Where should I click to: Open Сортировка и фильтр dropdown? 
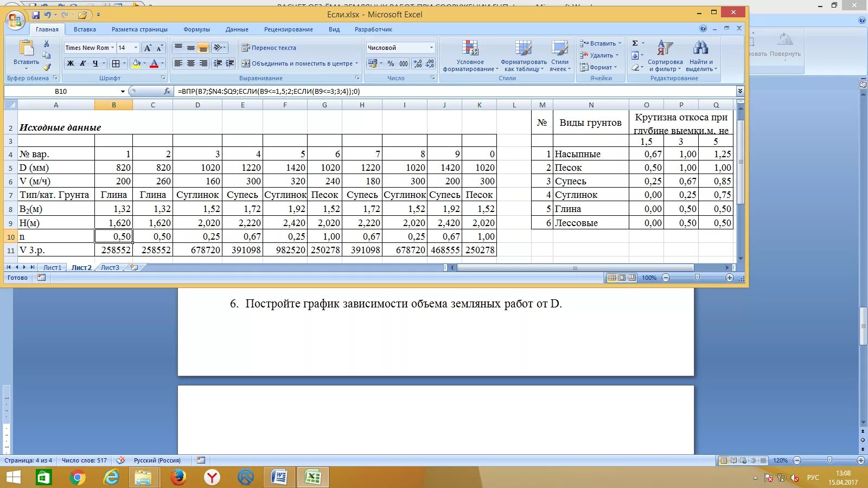coord(665,56)
